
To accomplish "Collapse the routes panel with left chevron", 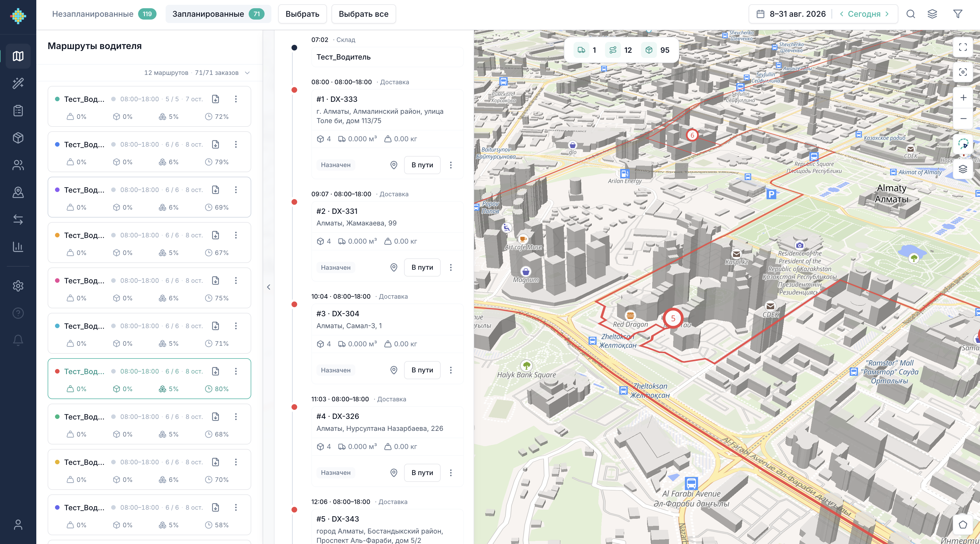I will [269, 287].
